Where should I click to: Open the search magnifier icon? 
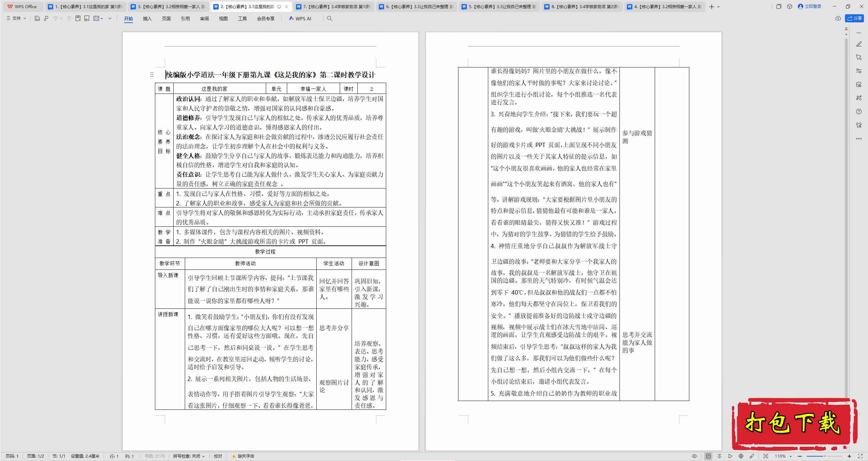pyautogui.click(x=330, y=18)
